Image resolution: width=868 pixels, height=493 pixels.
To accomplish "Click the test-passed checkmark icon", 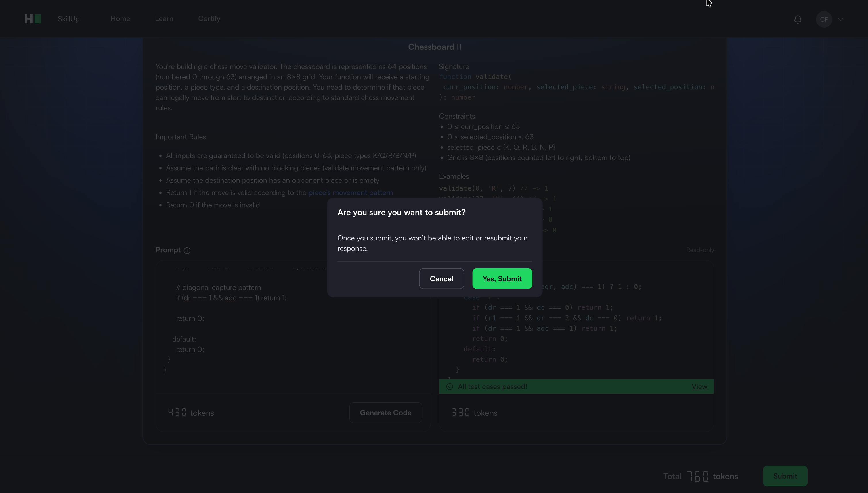I will pyautogui.click(x=450, y=387).
